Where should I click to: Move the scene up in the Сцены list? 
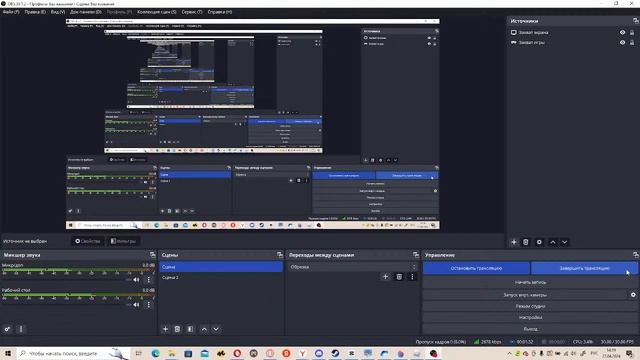pyautogui.click(x=204, y=329)
